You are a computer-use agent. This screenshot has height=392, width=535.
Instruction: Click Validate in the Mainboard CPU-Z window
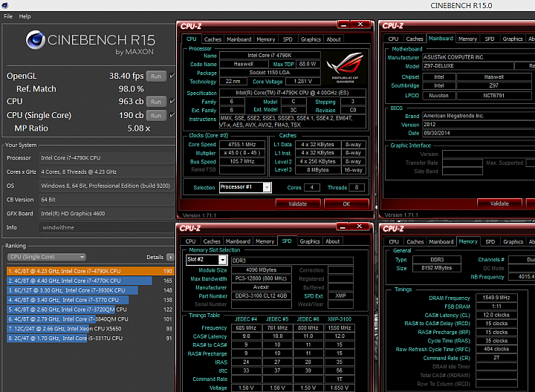point(499,203)
